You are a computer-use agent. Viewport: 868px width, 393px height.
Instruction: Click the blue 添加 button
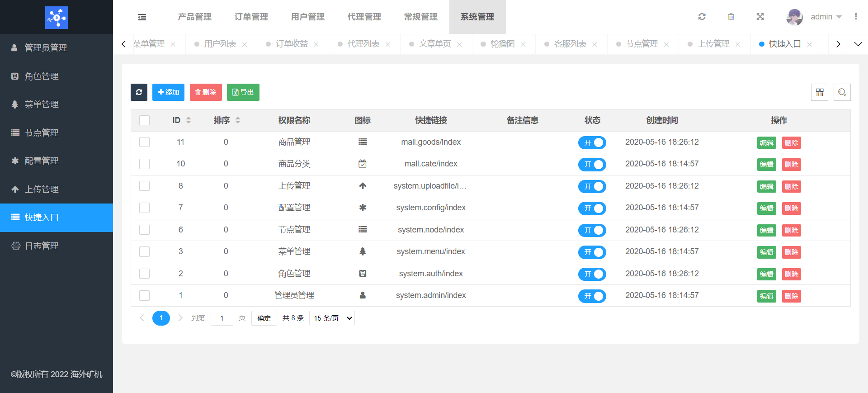[x=168, y=92]
